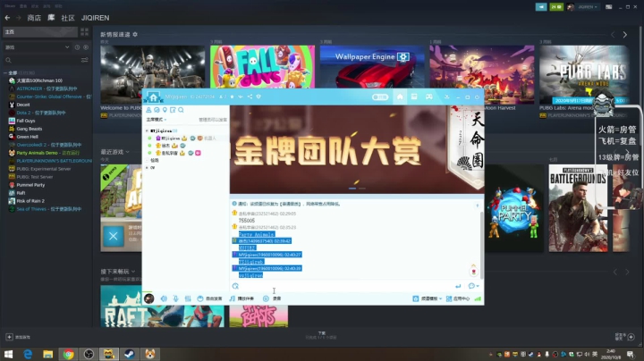Go back with Steam's back arrow
Image resolution: width=644 pixels, height=361 pixels.
point(7,18)
